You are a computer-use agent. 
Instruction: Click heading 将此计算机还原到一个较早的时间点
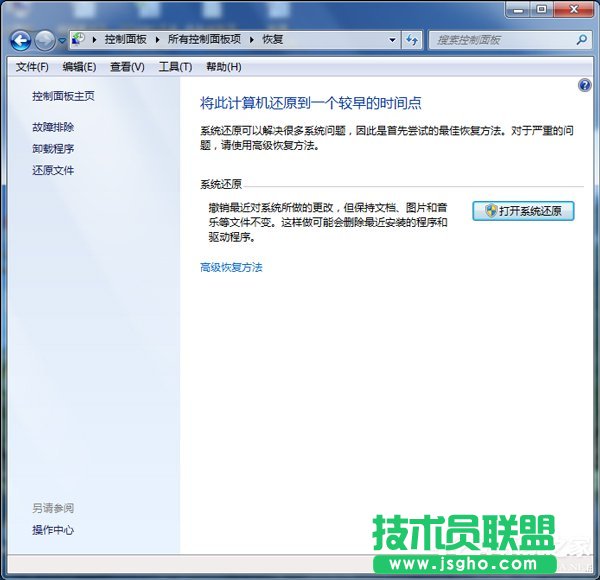310,103
